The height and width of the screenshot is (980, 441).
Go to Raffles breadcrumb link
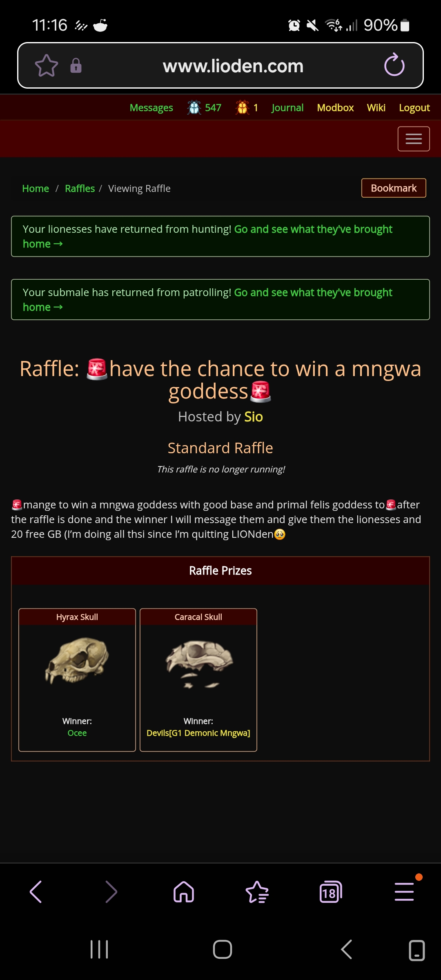80,189
